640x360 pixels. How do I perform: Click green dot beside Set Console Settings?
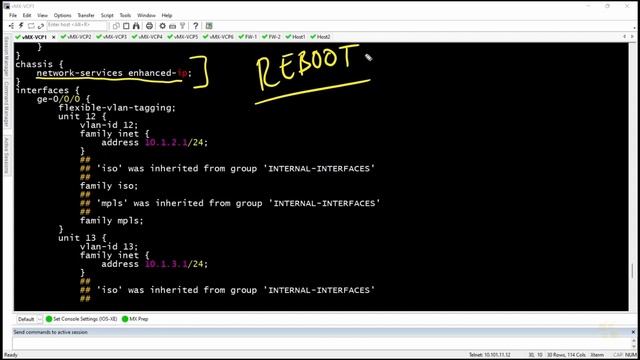tap(49, 319)
